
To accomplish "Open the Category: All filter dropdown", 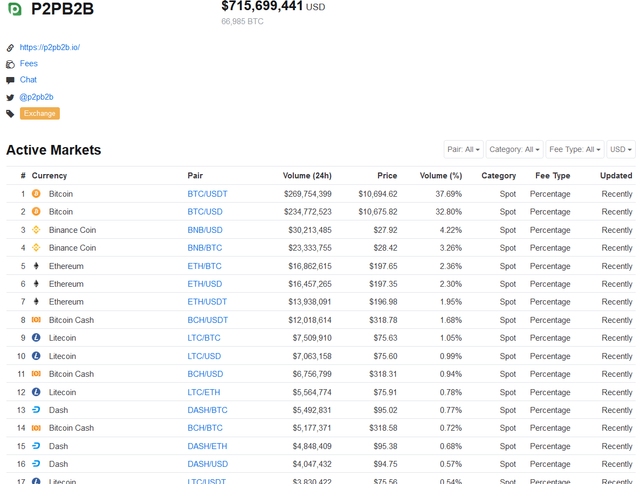I will click(514, 149).
